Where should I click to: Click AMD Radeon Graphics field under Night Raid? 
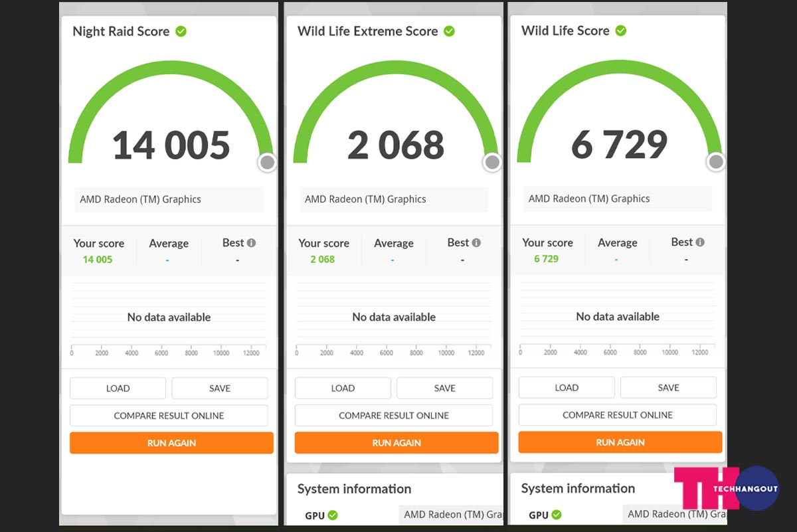tap(169, 199)
